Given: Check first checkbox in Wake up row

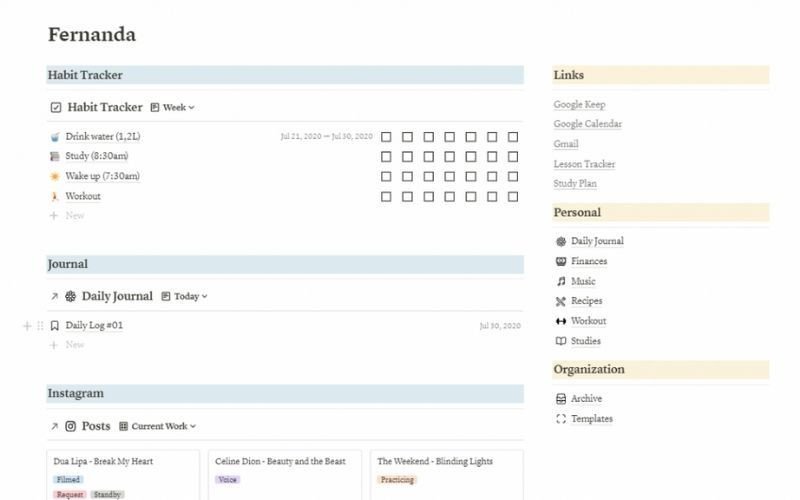Looking at the screenshot, I should [x=386, y=177].
